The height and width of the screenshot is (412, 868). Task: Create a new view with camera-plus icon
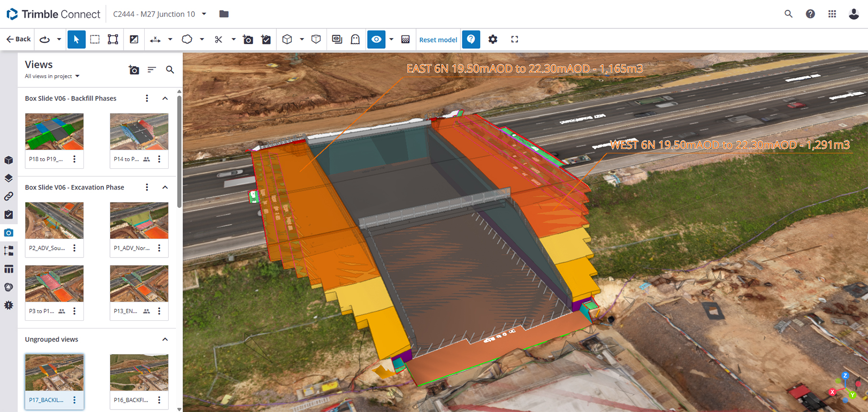[x=134, y=70]
